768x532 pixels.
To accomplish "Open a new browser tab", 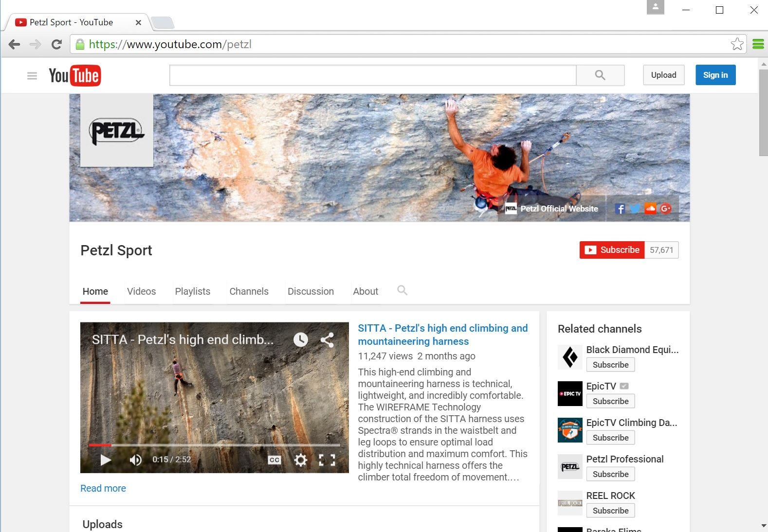I will coord(163,23).
